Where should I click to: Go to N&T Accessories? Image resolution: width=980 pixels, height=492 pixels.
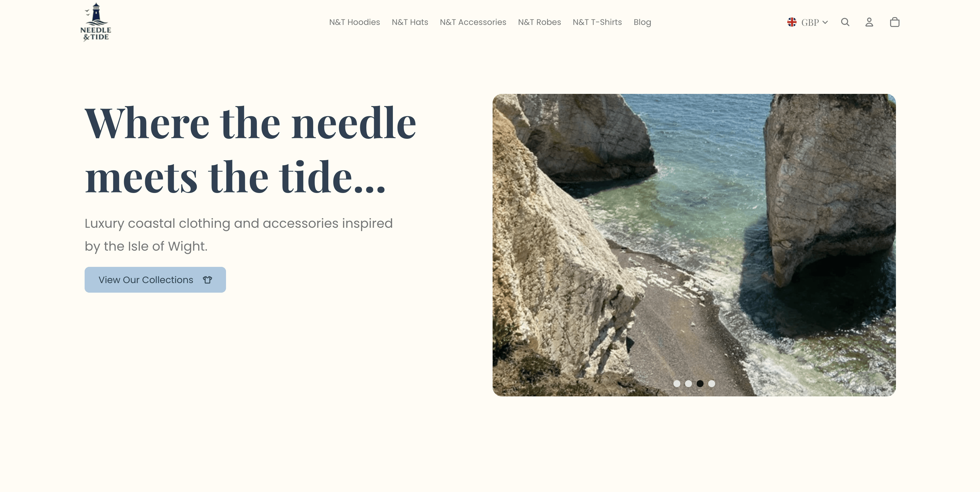pos(473,22)
